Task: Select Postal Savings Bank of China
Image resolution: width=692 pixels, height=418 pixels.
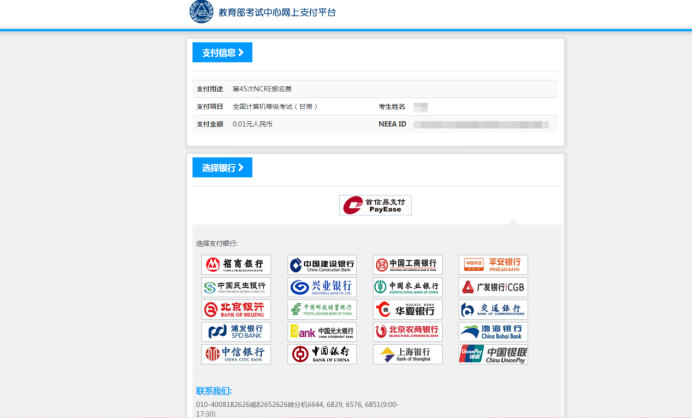Action: point(322,309)
